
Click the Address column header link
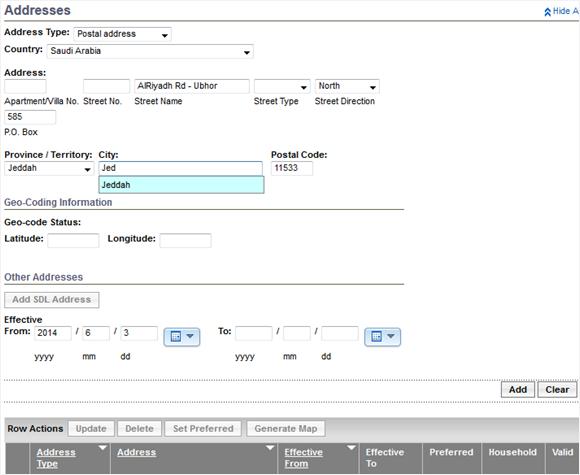(136, 452)
